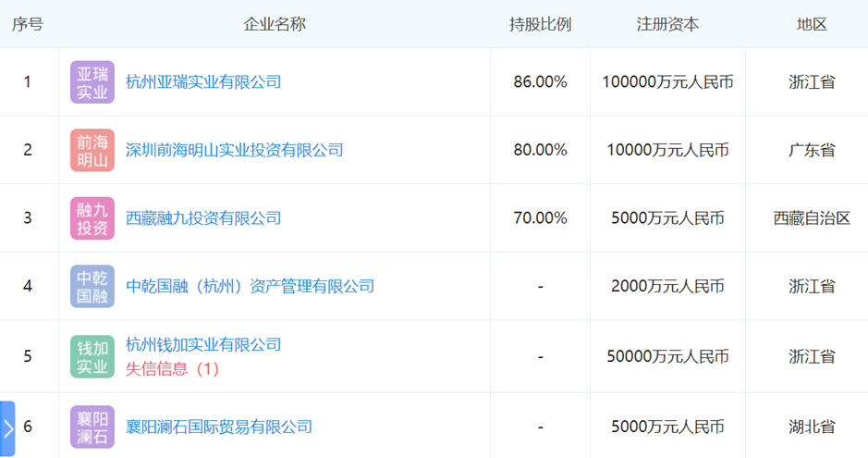Click the 持股比例 column header

pos(540,24)
